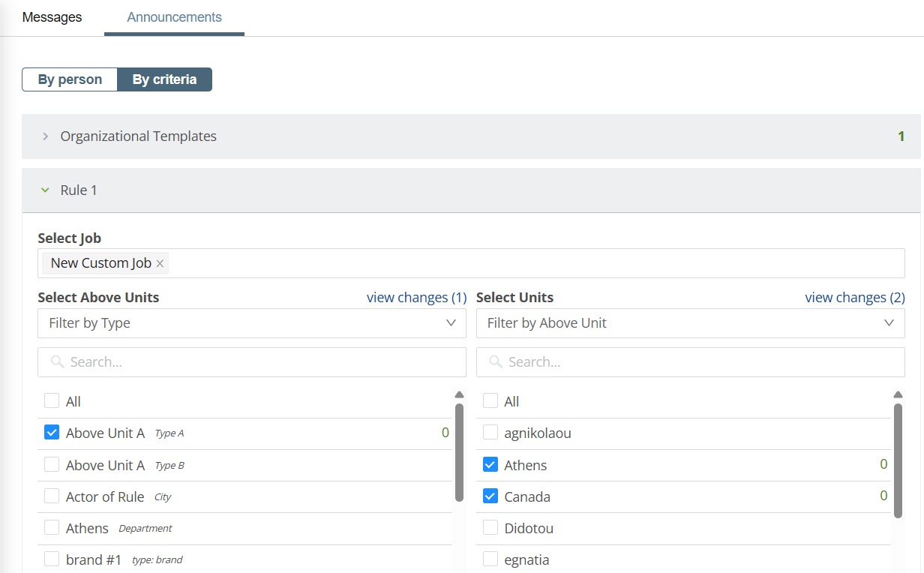Uncheck the Athens unit checkbox
The height and width of the screenshot is (573, 924).
(x=490, y=465)
